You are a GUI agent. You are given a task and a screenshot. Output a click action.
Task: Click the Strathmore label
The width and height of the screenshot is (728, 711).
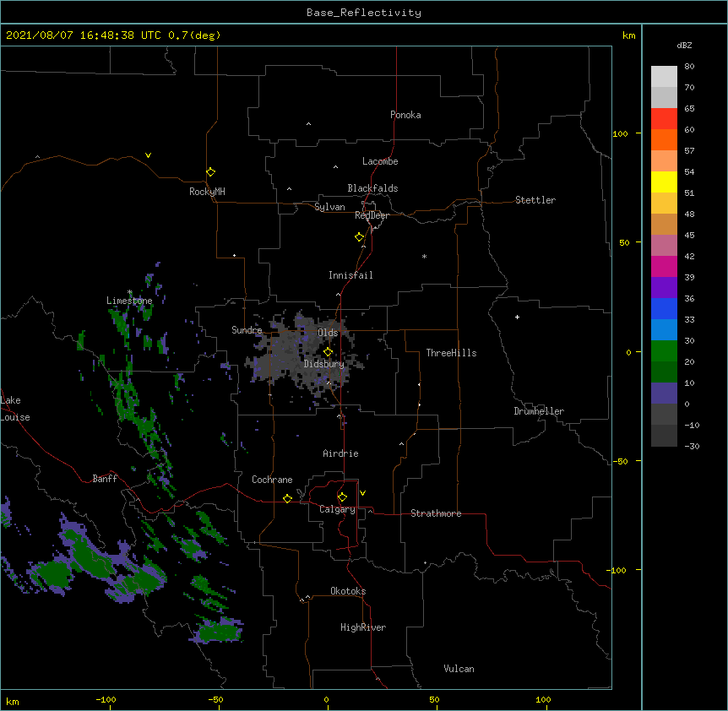click(x=436, y=513)
